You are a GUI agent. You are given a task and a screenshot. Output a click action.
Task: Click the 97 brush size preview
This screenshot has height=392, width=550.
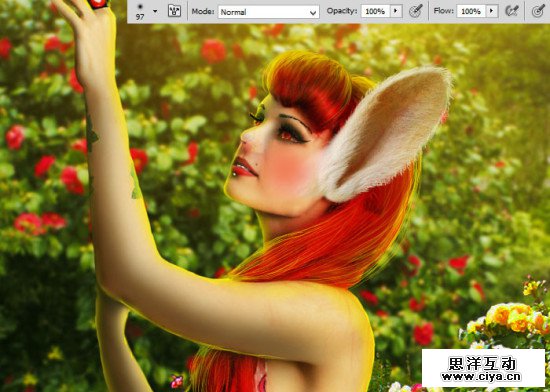(x=140, y=12)
